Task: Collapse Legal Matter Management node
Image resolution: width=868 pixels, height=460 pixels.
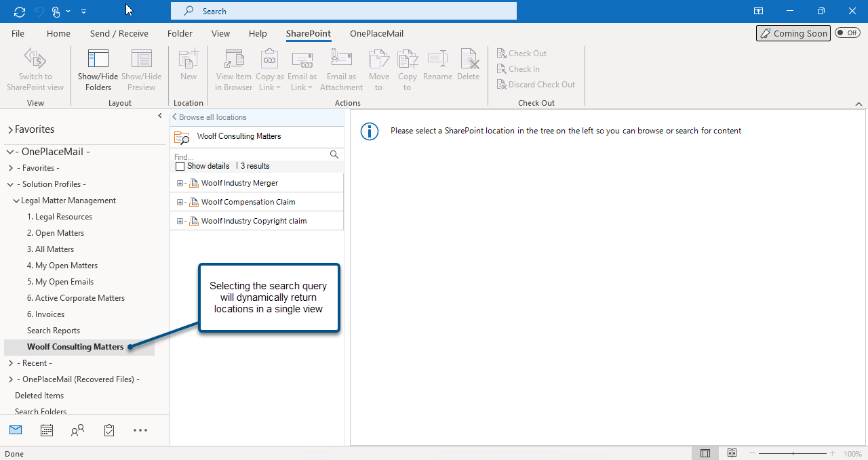Action: (16, 201)
